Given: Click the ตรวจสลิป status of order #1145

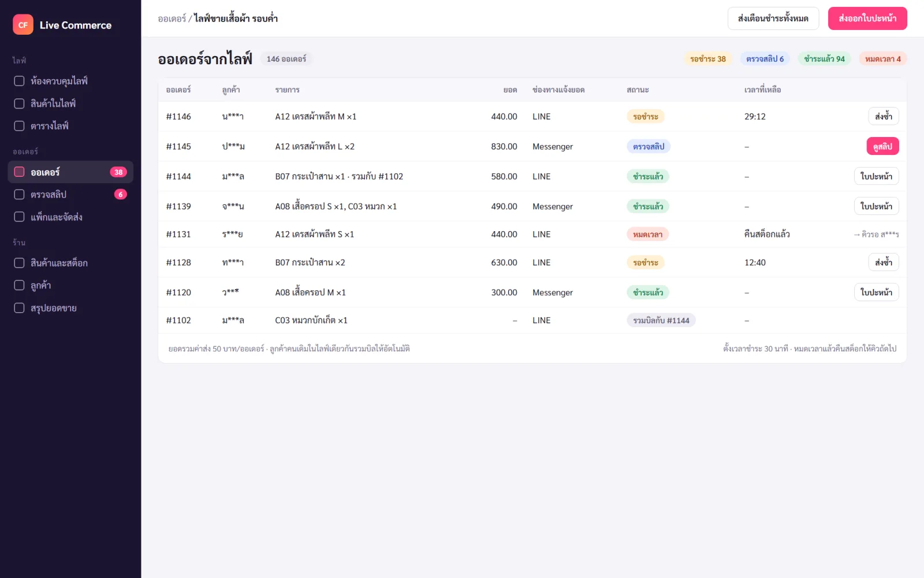Looking at the screenshot, I should [x=649, y=146].
